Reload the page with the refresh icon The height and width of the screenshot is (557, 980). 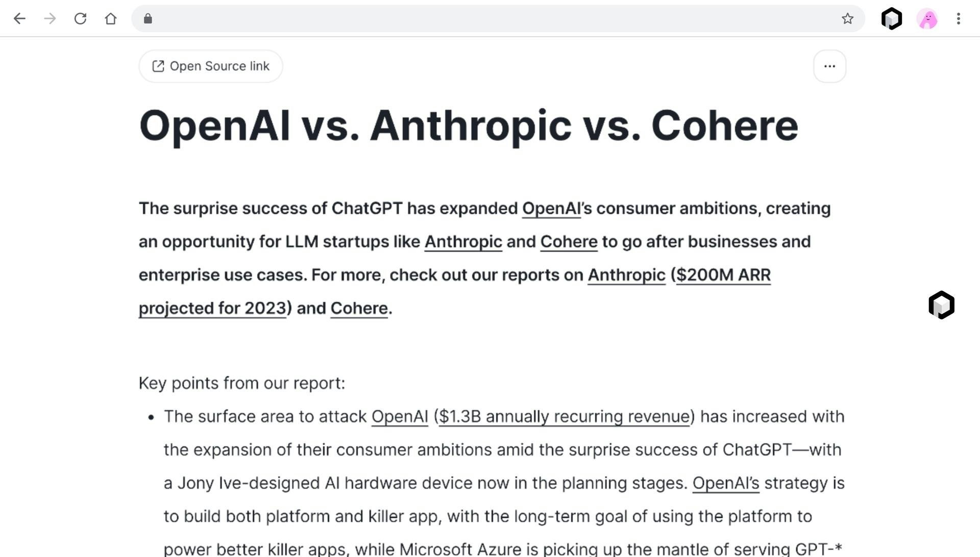click(80, 19)
